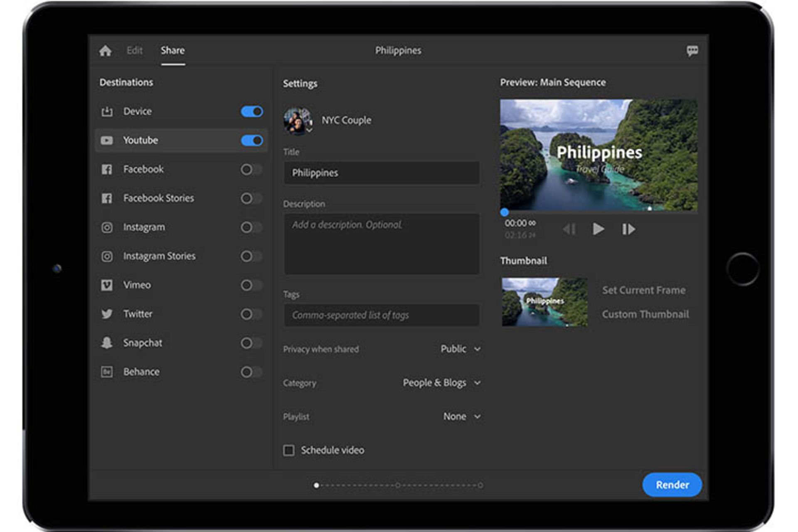Click the Youtube destination icon
798x532 pixels.
tap(106, 140)
